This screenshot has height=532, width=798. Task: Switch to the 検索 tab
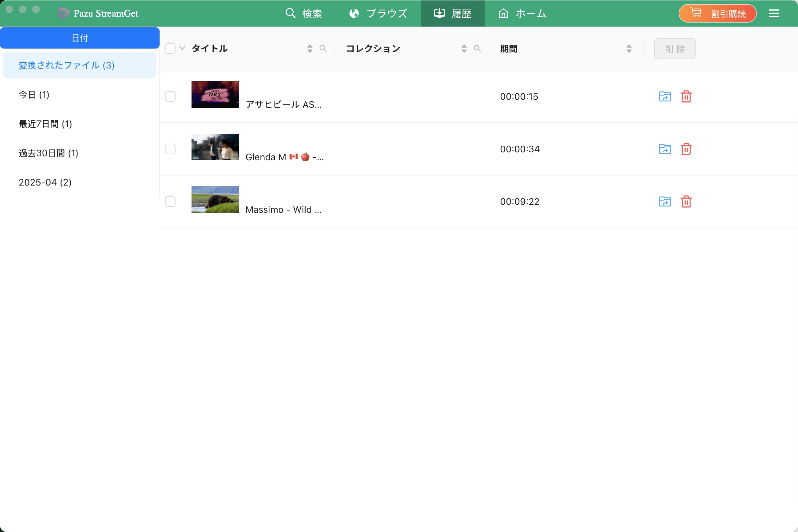[304, 14]
